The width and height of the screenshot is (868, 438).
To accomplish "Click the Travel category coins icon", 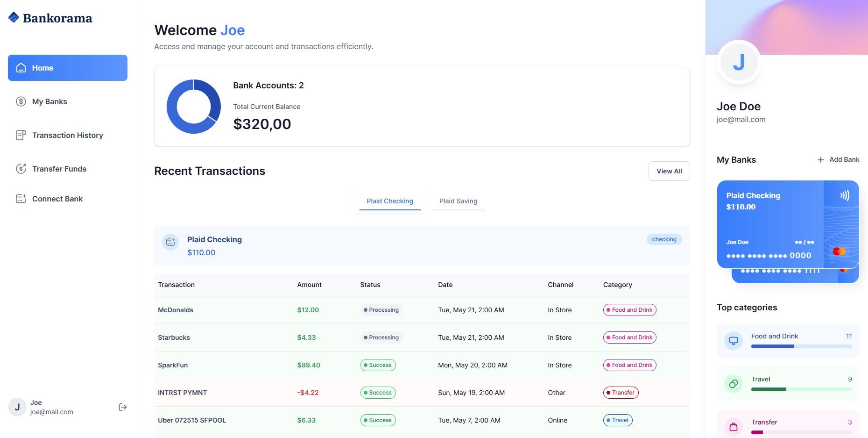I will (733, 384).
